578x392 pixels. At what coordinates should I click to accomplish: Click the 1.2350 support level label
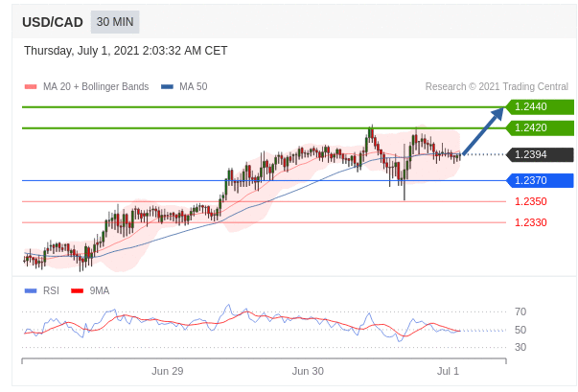(530, 201)
